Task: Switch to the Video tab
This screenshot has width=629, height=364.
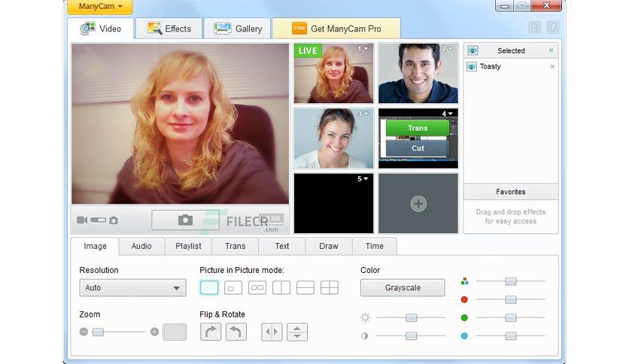Action: (x=100, y=29)
